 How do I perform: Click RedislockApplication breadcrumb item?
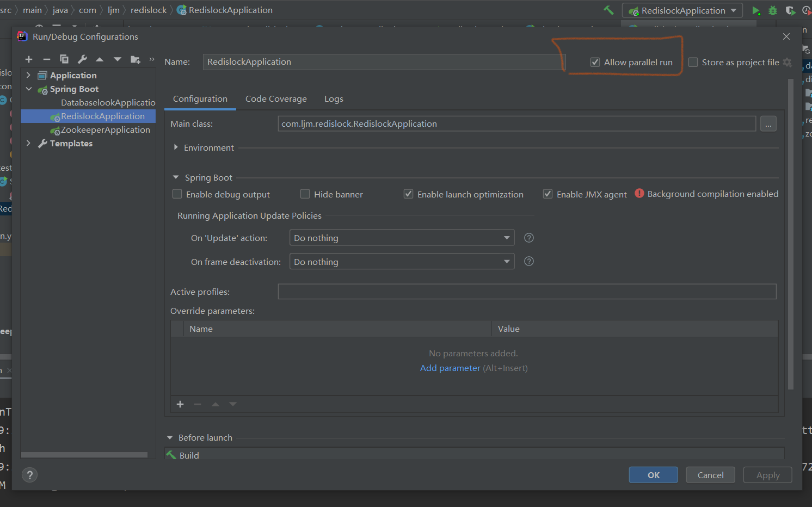pos(225,10)
